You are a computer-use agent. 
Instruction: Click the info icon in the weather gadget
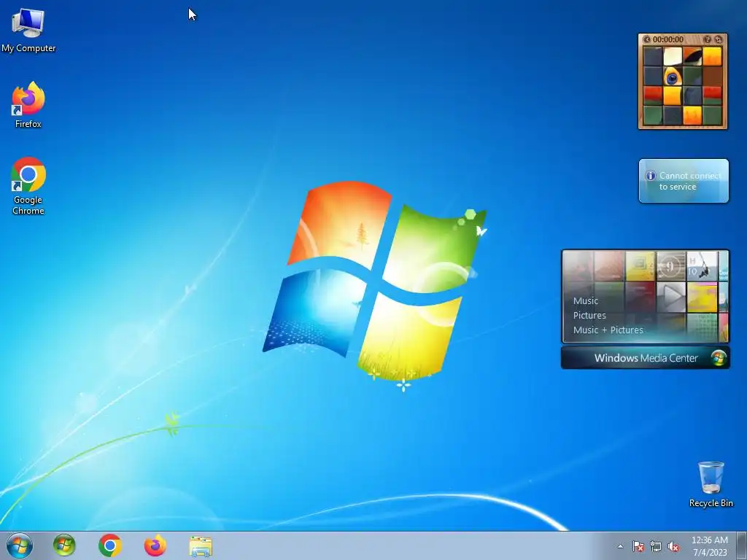(650, 176)
